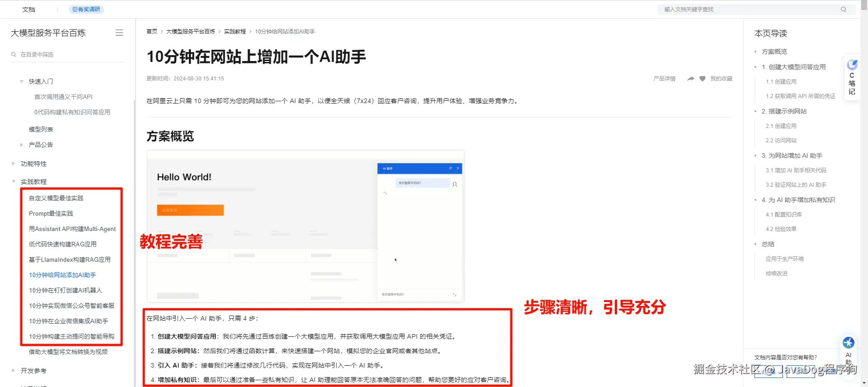Open the AI assistant floating icon
Screen dimensions: 868x387
click(x=849, y=343)
